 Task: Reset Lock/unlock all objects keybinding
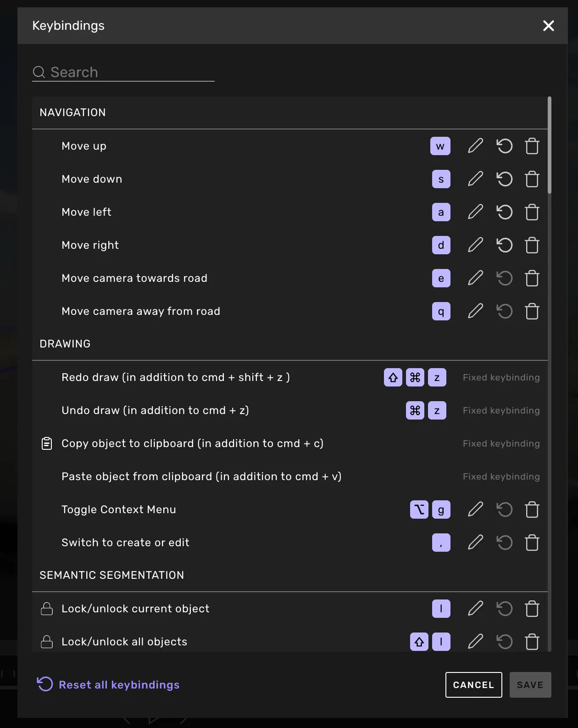pyautogui.click(x=504, y=642)
